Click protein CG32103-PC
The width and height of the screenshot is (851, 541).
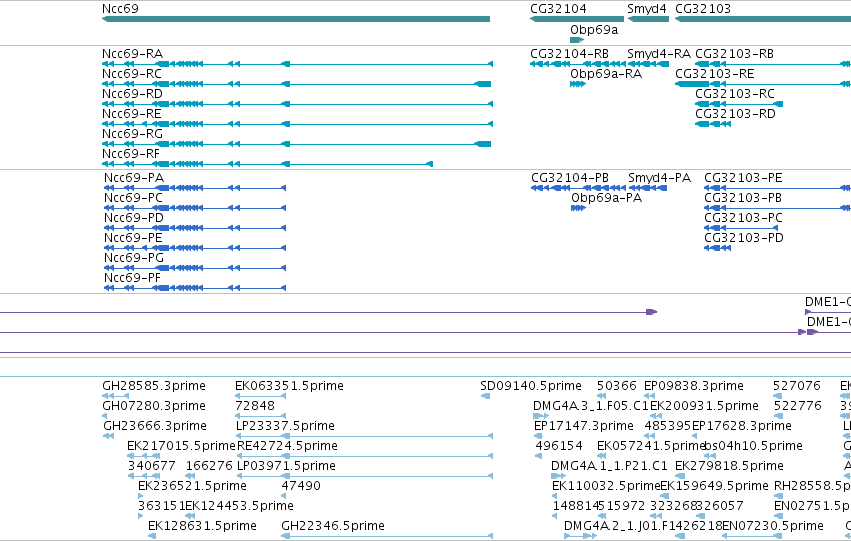coord(741,228)
